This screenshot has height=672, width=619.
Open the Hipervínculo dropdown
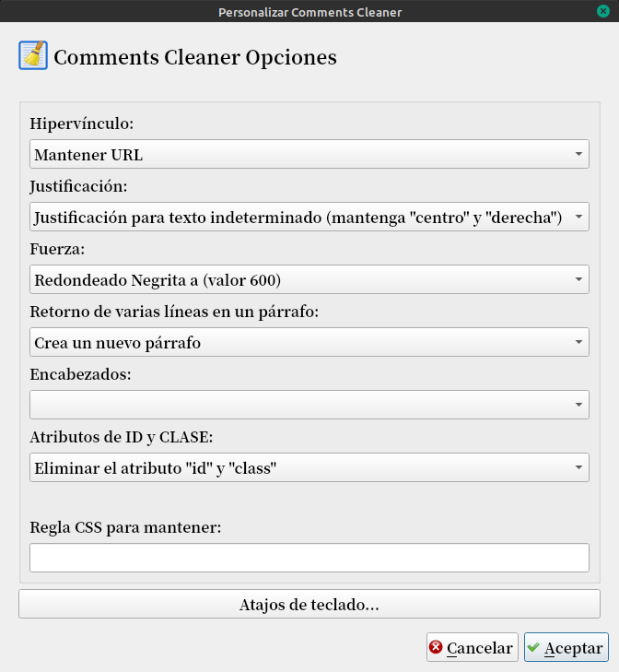tap(309, 154)
